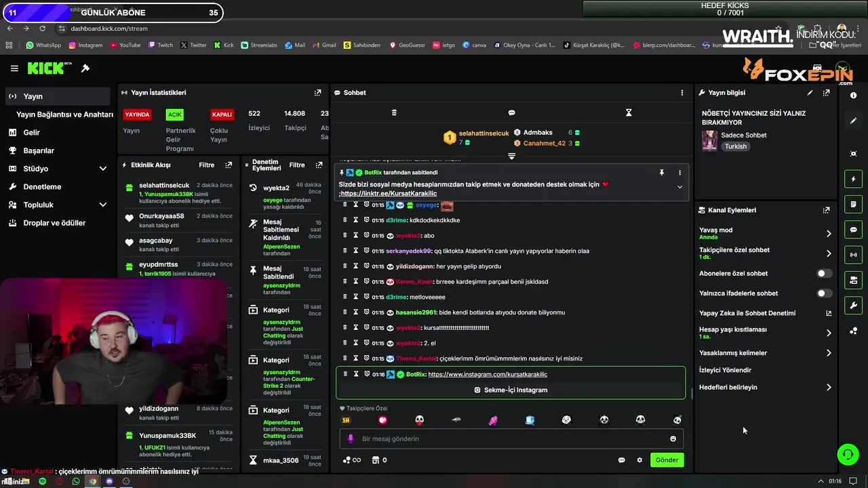Click the trash icon in the Sohbet toolbar

[394, 113]
